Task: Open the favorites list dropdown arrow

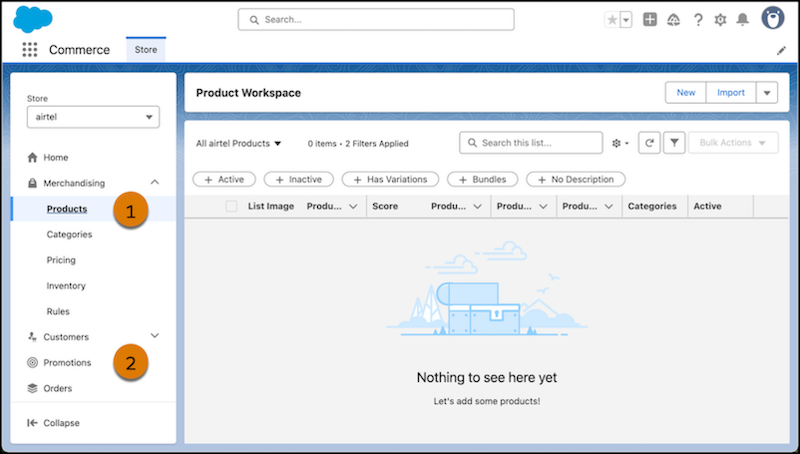Action: [626, 20]
